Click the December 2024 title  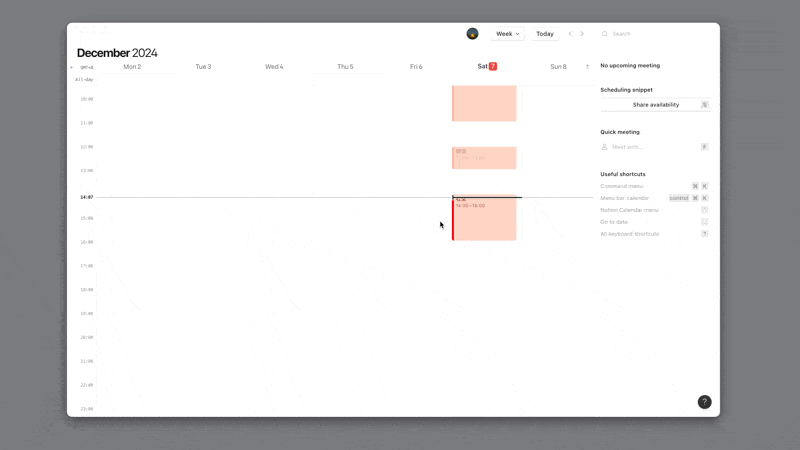117,53
